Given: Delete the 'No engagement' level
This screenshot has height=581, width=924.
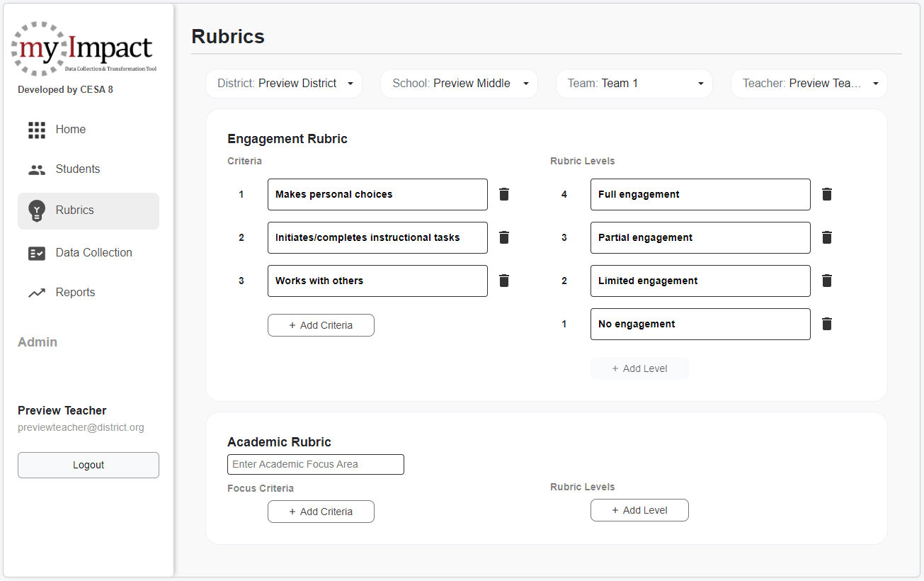Looking at the screenshot, I should coord(827,324).
